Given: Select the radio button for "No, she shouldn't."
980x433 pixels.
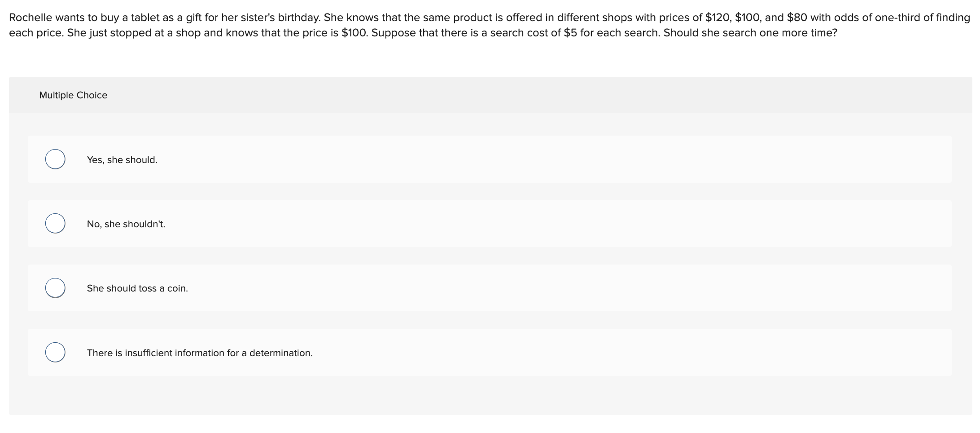Looking at the screenshot, I should [x=55, y=223].
